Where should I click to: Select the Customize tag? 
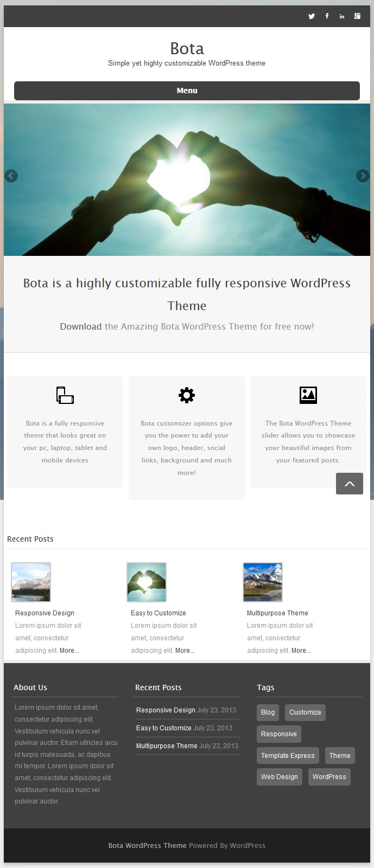click(305, 712)
